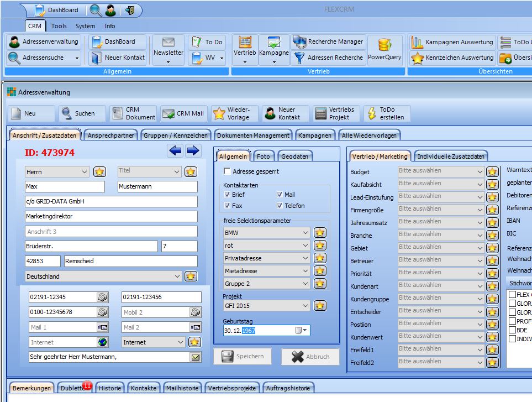Click the Neu button
The width and height of the screenshot is (532, 402).
(x=31, y=113)
